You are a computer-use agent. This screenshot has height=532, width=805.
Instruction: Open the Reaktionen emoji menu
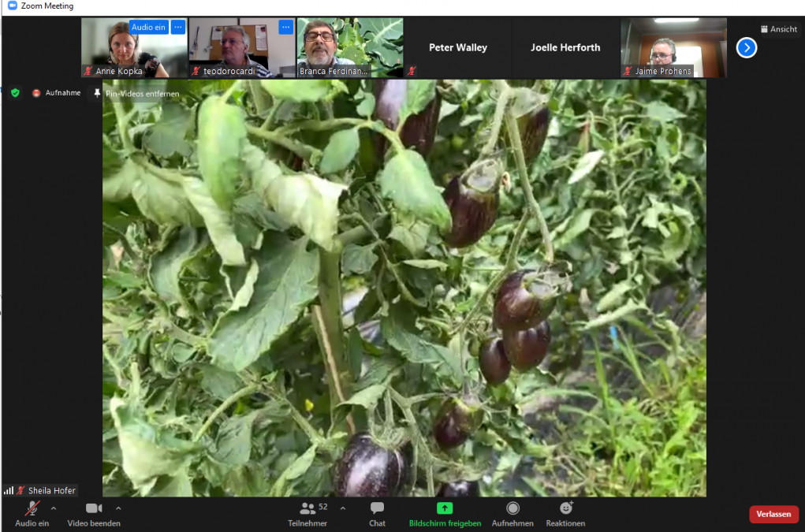click(565, 509)
